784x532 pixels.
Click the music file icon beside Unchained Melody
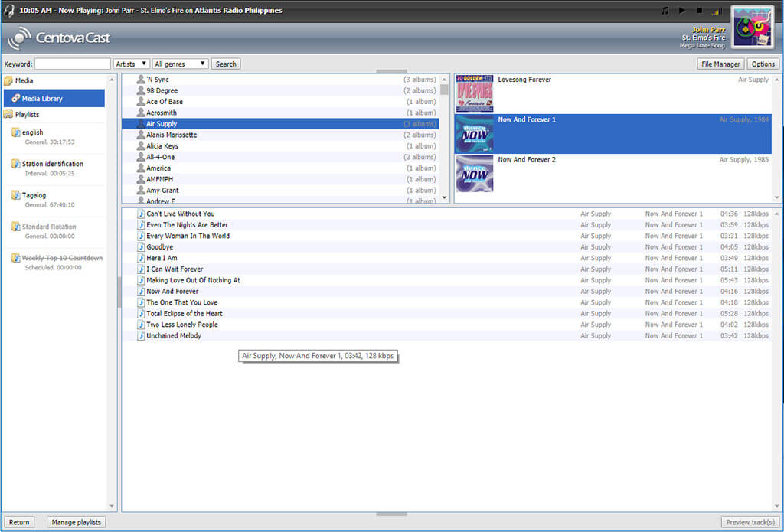click(141, 335)
